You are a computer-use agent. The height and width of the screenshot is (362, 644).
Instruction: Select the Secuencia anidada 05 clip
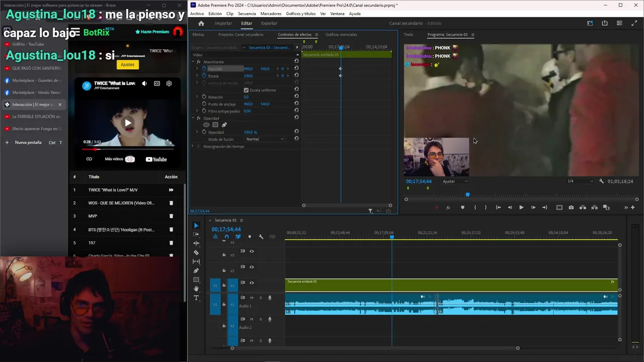coord(451,285)
